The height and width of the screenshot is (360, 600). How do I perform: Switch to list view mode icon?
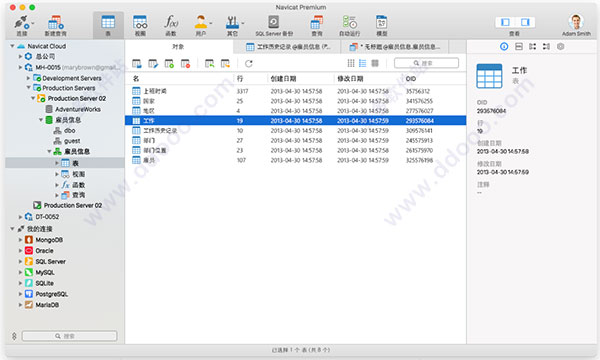click(x=362, y=63)
